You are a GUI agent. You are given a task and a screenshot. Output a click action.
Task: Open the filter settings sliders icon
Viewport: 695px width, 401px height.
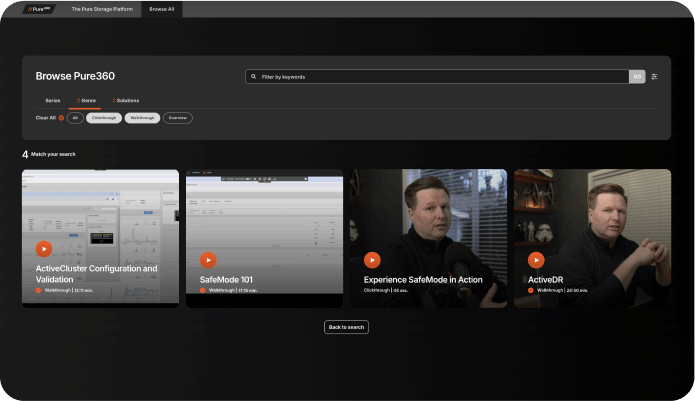click(x=654, y=76)
